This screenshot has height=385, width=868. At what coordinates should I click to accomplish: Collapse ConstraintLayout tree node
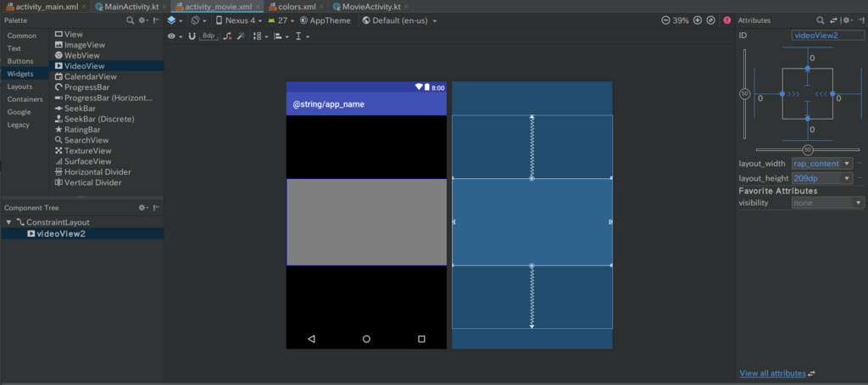click(8, 222)
